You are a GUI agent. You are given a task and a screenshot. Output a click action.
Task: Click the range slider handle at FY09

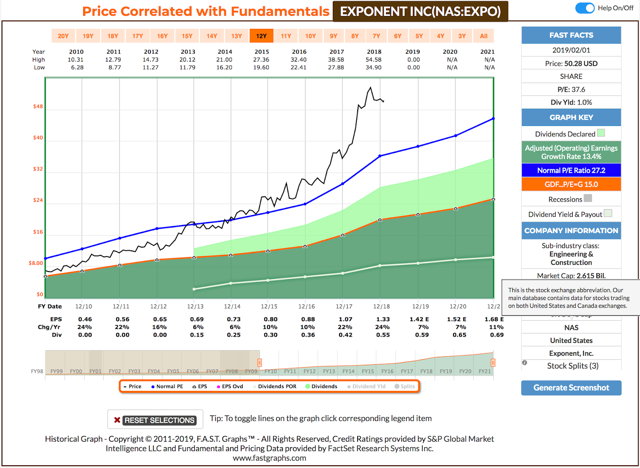tap(259, 362)
